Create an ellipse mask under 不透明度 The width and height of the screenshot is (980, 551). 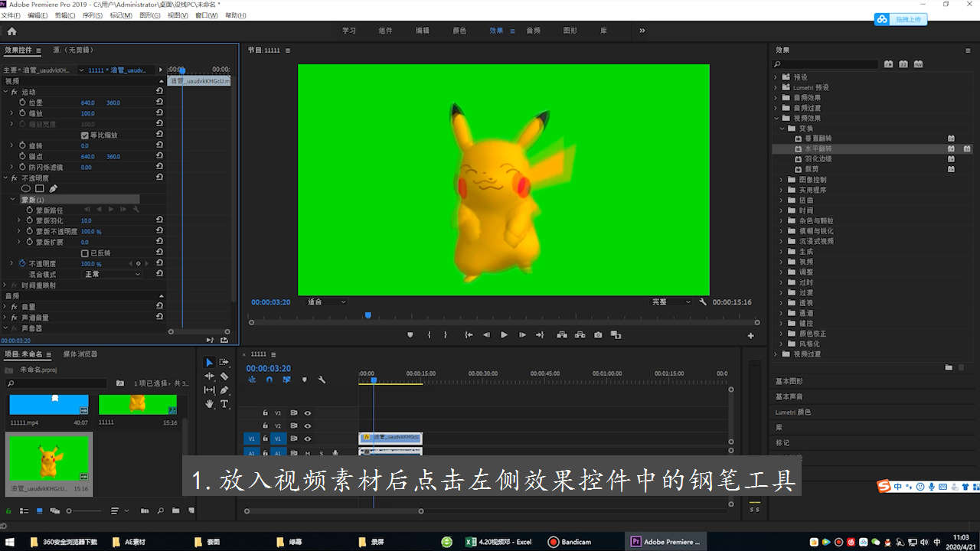[26, 188]
